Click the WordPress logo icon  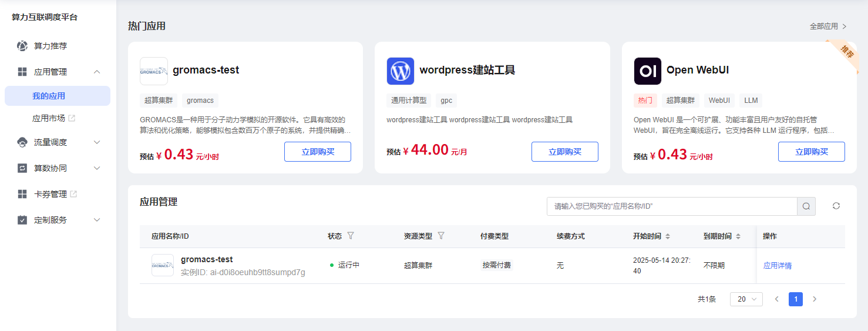click(x=401, y=71)
